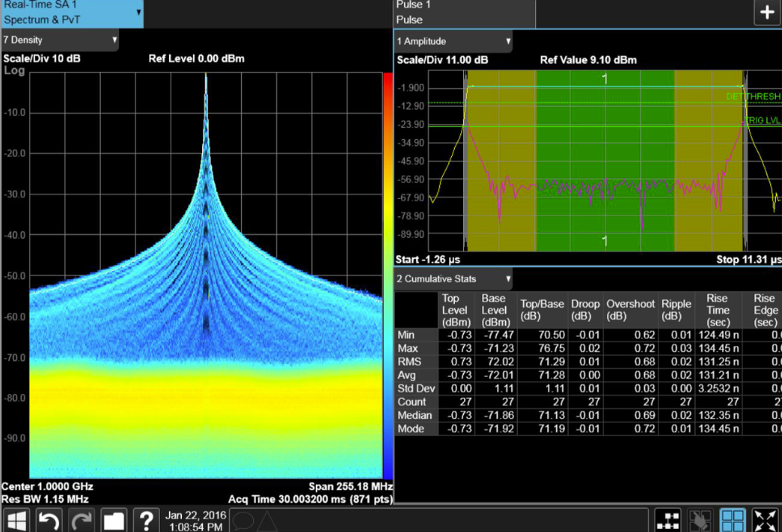Toggle the multi-window layout view
Viewport: 782px width, 532px height.
point(733,520)
